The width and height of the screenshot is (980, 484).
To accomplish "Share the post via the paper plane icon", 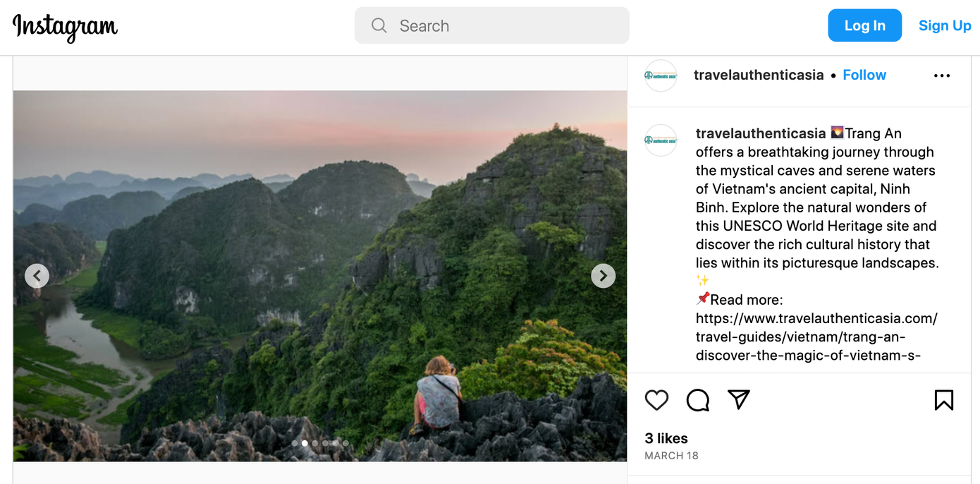I will tap(738, 400).
